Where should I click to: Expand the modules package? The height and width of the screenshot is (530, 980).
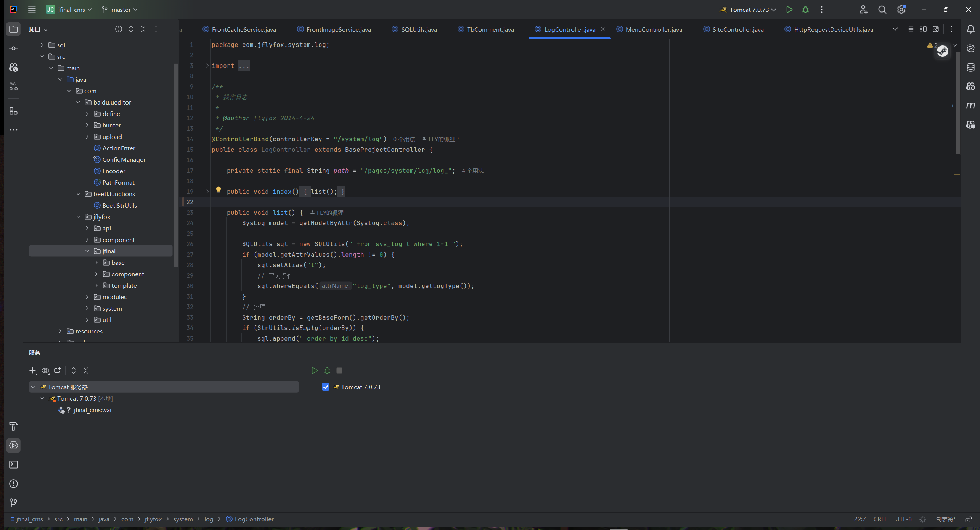87,297
